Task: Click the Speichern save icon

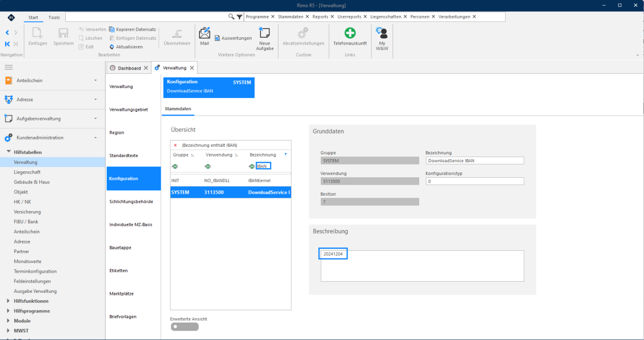Action: [x=64, y=36]
